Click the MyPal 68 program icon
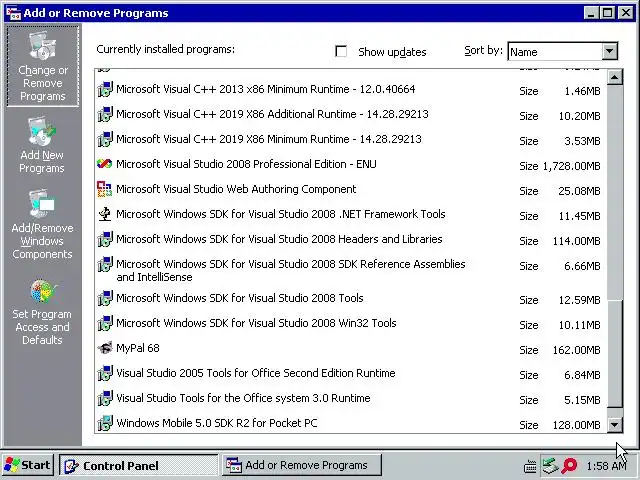 [x=105, y=348]
